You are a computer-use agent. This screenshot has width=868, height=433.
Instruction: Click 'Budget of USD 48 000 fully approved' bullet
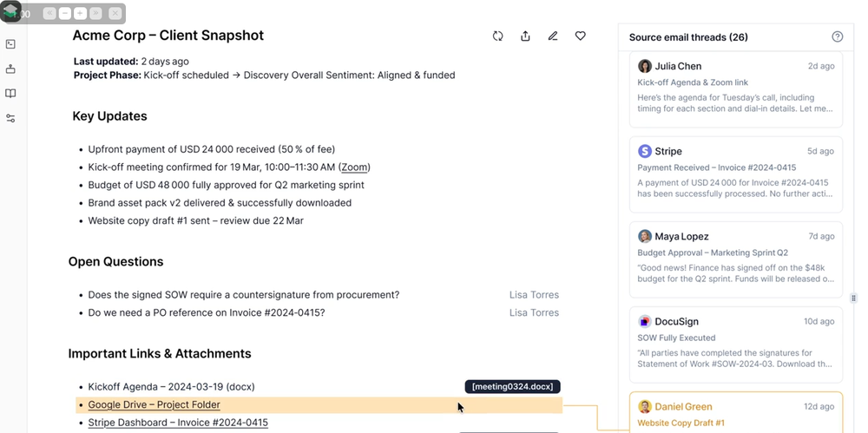(226, 185)
